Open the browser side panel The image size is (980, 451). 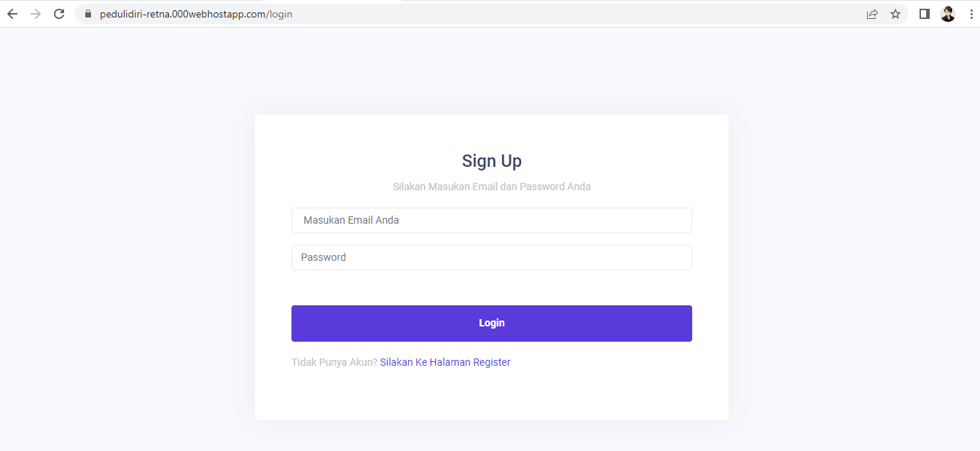point(925,14)
